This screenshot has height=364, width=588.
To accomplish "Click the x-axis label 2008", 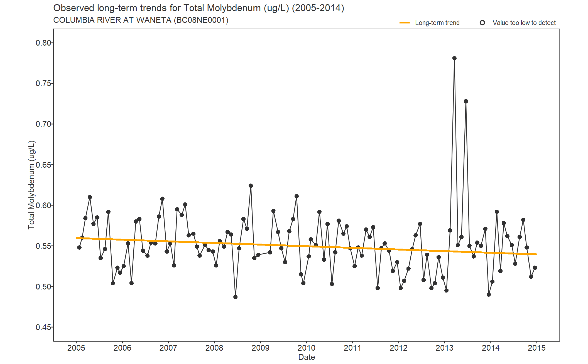I will [x=214, y=348].
